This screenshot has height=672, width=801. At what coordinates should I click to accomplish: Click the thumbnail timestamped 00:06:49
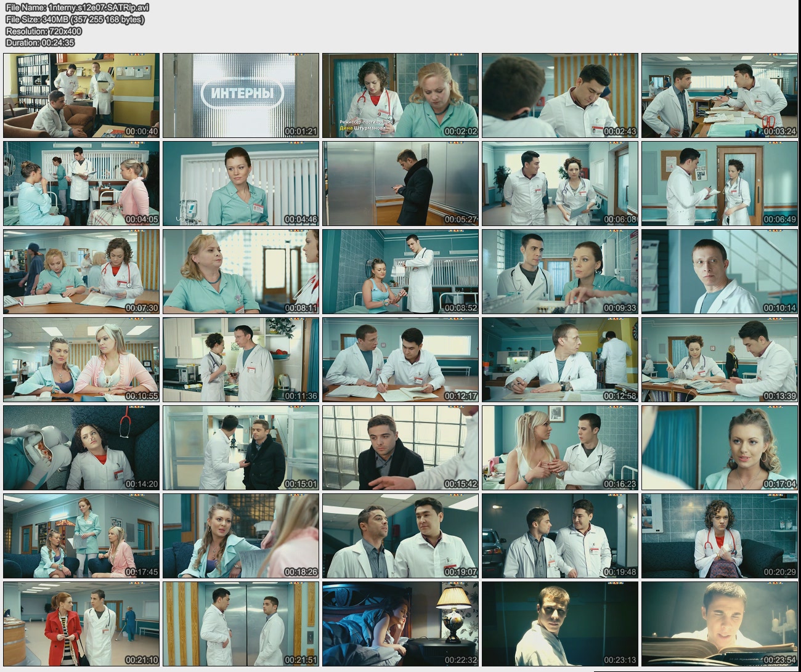click(x=720, y=184)
